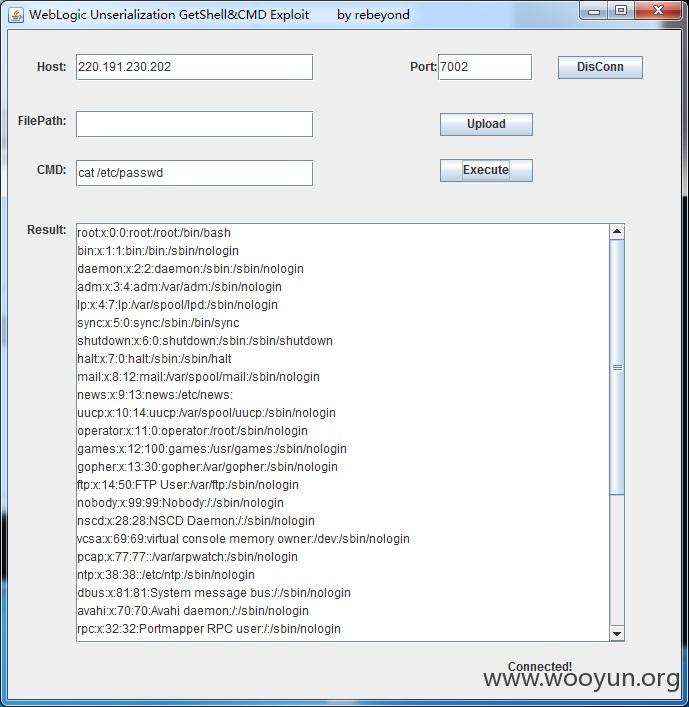Click the rpc Portmapper RPC user line

pos(209,629)
